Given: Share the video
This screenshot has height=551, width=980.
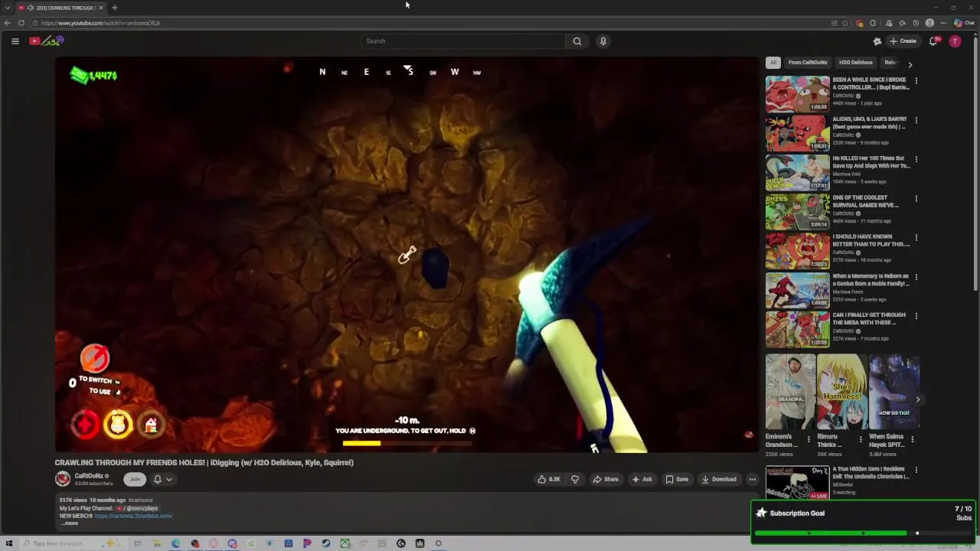Looking at the screenshot, I should tap(606, 479).
